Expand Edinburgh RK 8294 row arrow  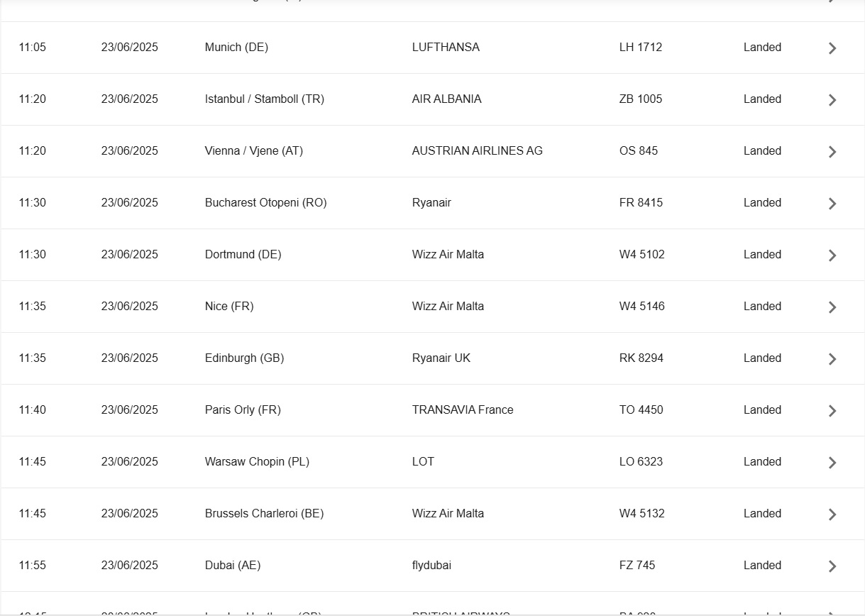point(832,359)
